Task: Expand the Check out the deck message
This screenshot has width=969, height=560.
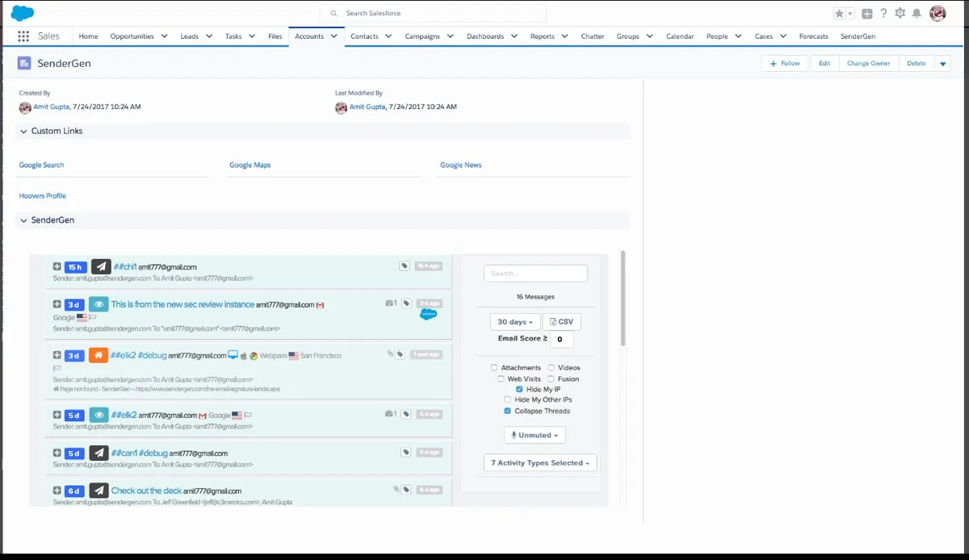Action: point(57,490)
